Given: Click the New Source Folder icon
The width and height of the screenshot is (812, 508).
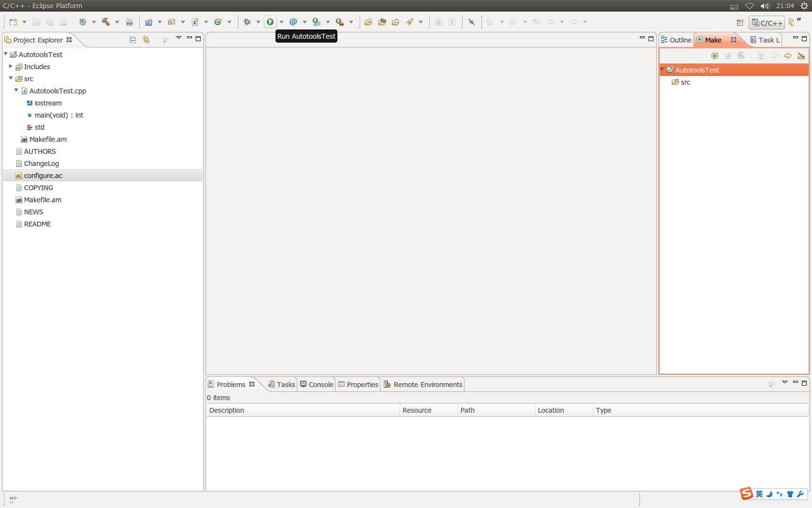Looking at the screenshot, I should pos(172,22).
